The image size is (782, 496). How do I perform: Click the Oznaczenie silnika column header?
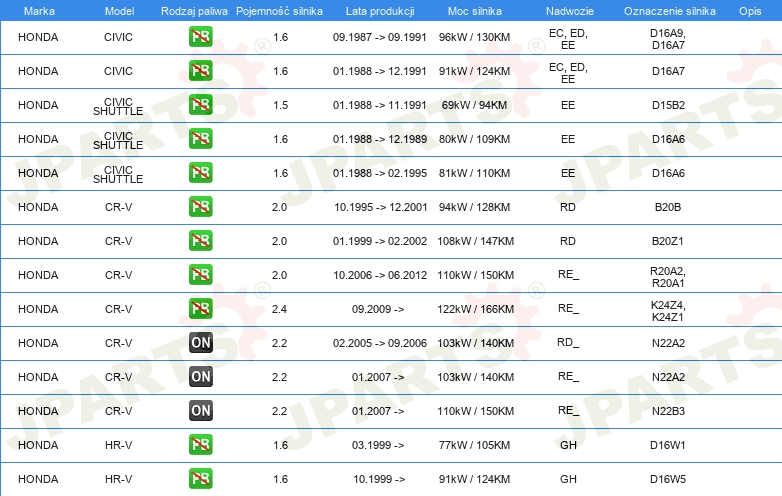click(670, 11)
